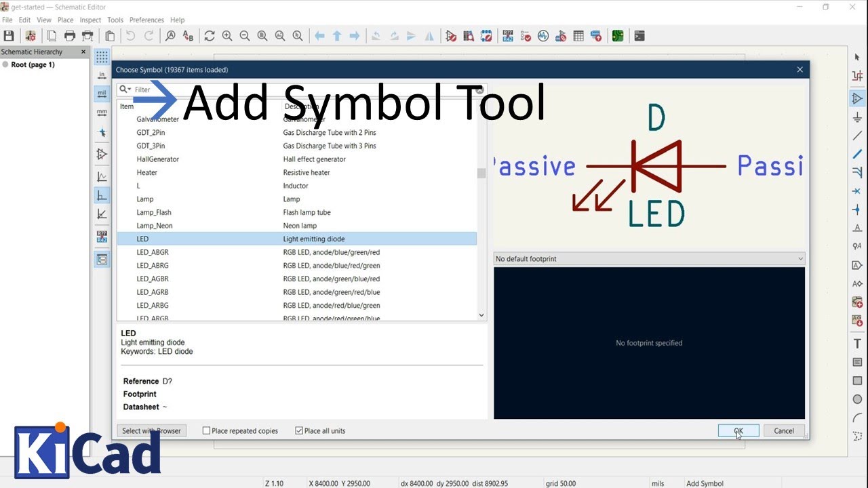The image size is (868, 488).
Task: Select Root (page 1) in Schematic Hierarchy
Action: pos(33,65)
